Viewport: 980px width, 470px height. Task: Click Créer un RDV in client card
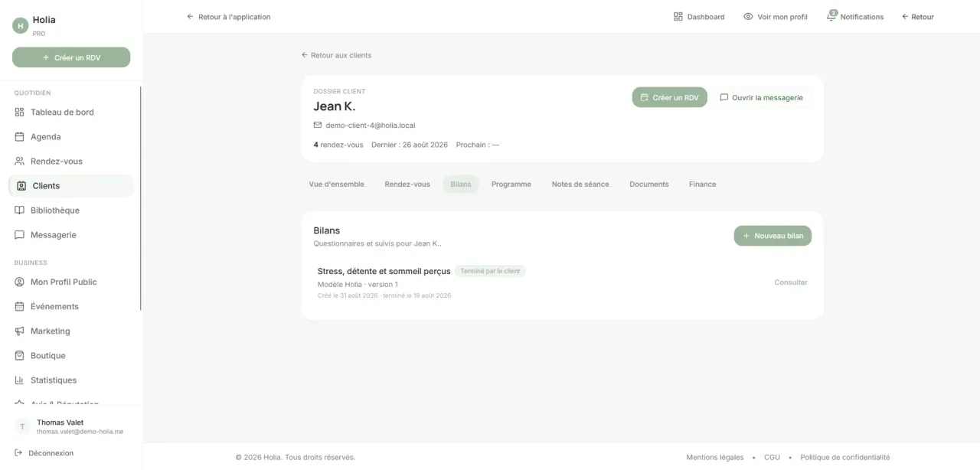point(669,97)
